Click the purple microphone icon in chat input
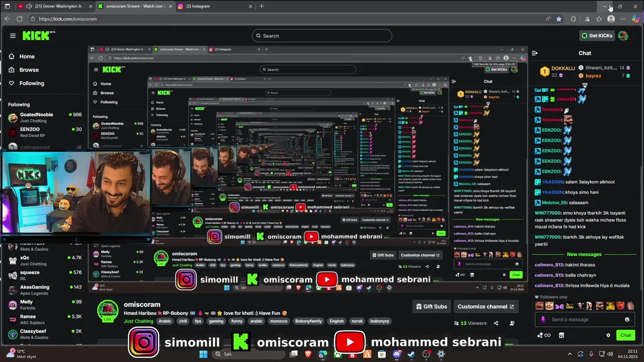 543,319
